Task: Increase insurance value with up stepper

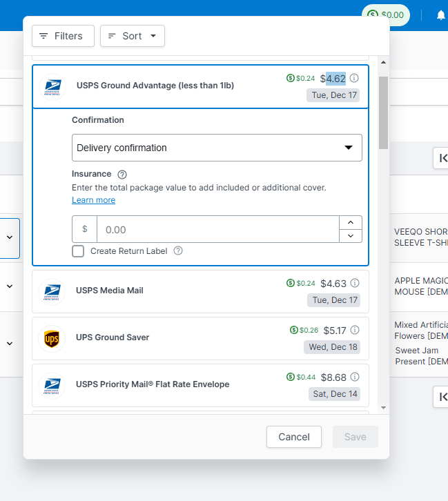Action: (x=351, y=222)
